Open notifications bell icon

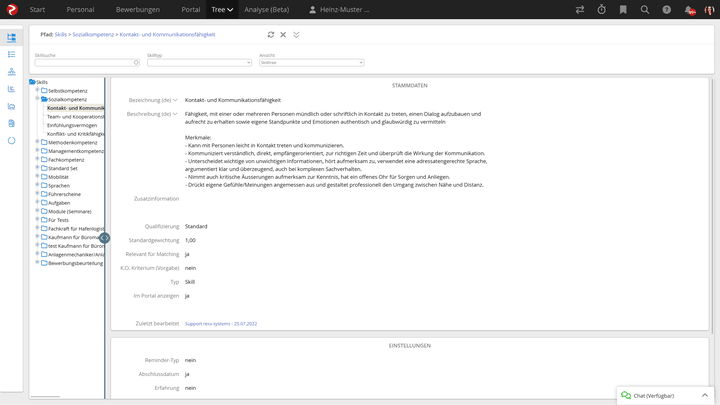point(689,10)
